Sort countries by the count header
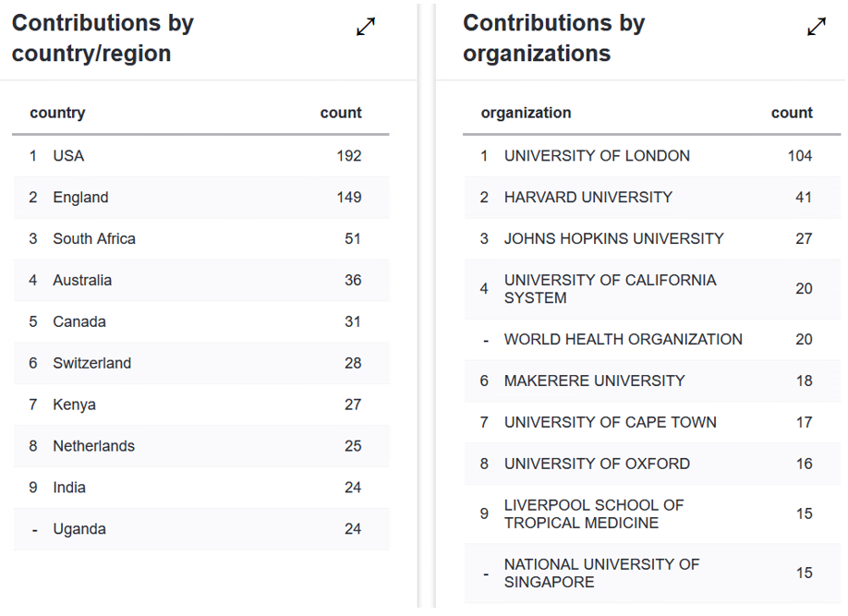The width and height of the screenshot is (848, 616). [341, 113]
